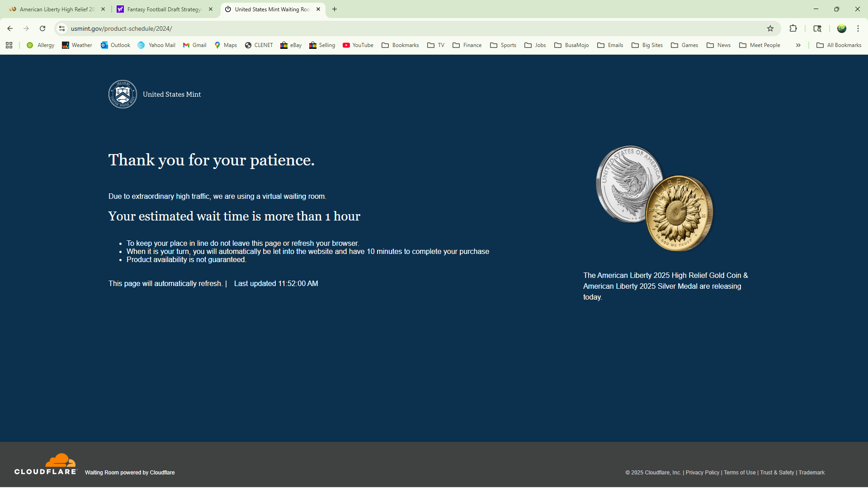Open a new browser tab
Viewport: 868px width, 488px height.
click(335, 9)
